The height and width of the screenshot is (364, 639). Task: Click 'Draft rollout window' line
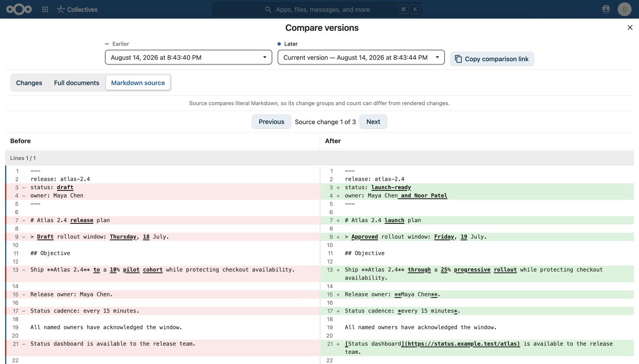tap(163, 237)
